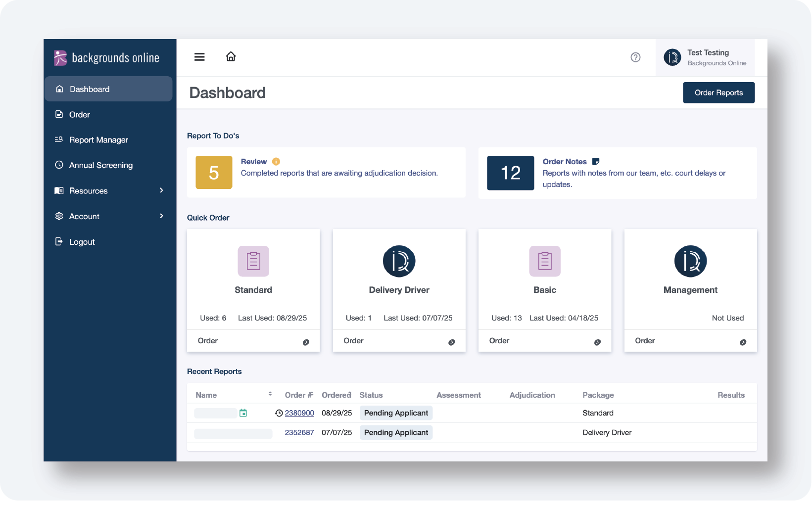Click the Standard package clipboard icon
The width and height of the screenshot is (812, 507).
point(253,261)
